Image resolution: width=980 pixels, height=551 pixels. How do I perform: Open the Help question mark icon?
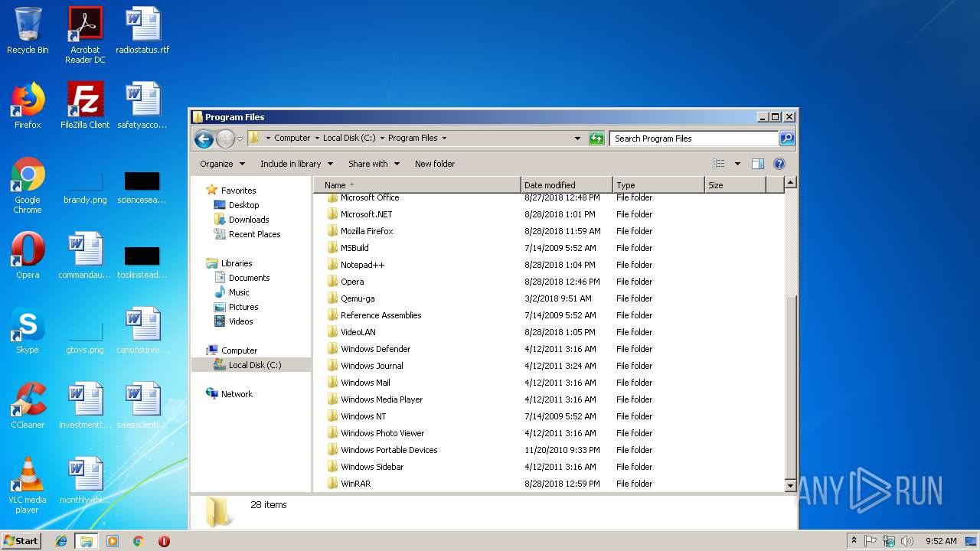tap(779, 164)
